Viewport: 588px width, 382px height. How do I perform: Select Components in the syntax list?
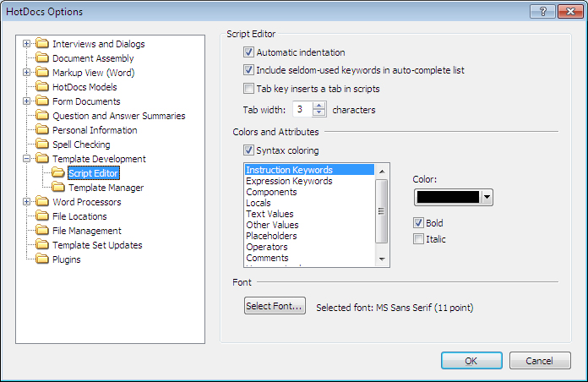click(309, 192)
